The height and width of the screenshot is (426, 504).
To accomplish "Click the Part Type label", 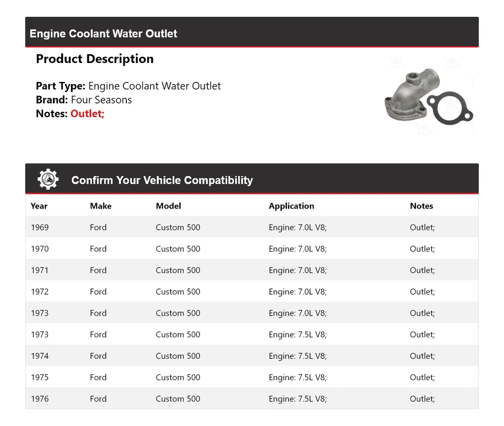I will pyautogui.click(x=60, y=86).
